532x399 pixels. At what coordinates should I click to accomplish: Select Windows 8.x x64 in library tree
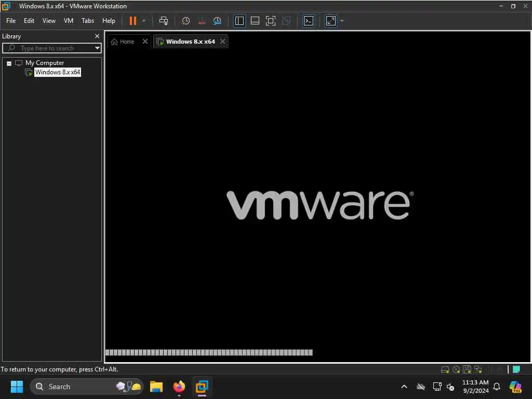tap(58, 72)
